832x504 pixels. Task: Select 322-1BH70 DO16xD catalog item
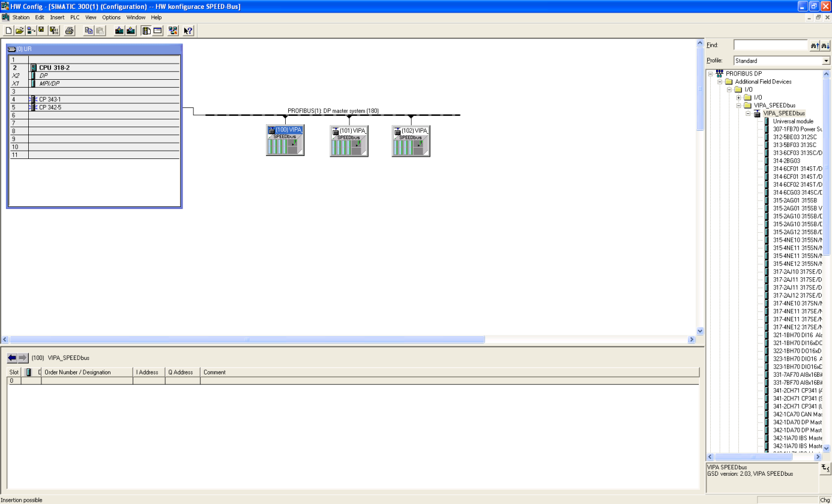coord(797,350)
